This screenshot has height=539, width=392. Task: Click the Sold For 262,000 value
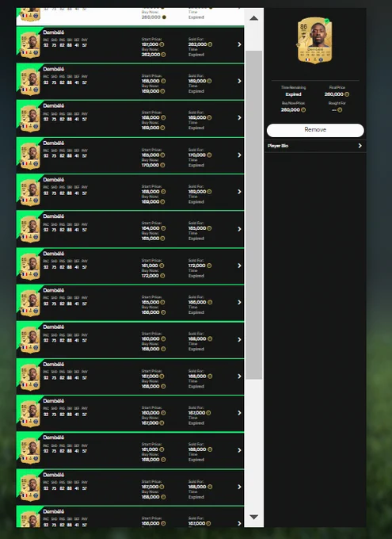(197, 44)
